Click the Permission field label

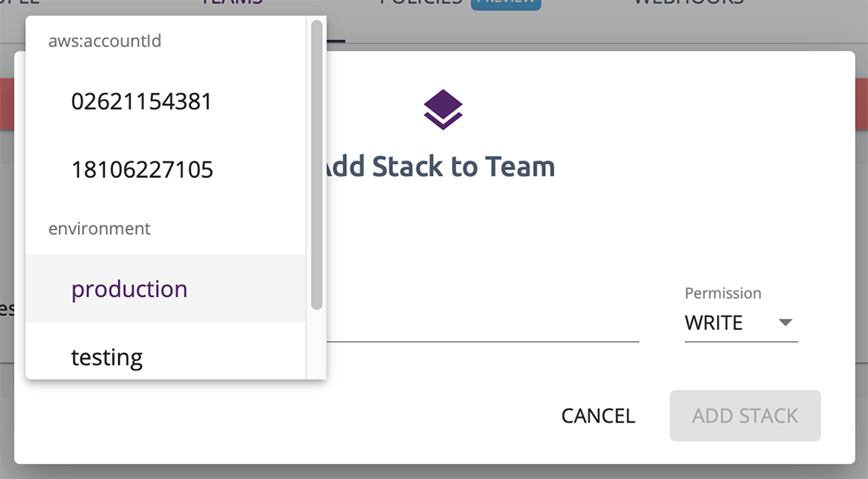point(723,293)
